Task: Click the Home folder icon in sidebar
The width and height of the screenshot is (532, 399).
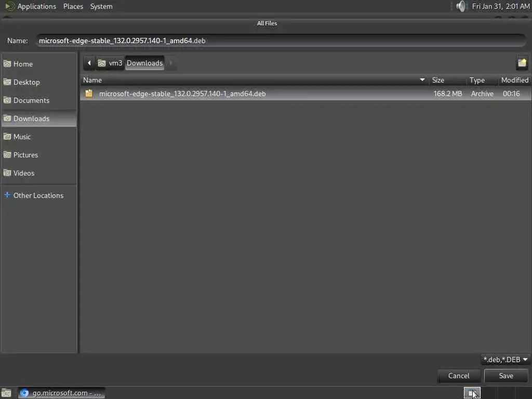Action: pos(7,64)
